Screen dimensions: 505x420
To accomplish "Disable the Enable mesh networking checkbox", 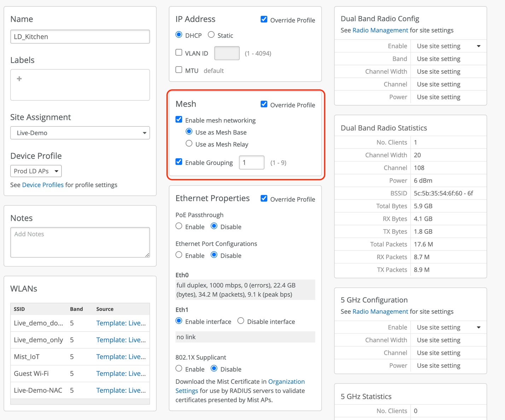I will (x=179, y=120).
